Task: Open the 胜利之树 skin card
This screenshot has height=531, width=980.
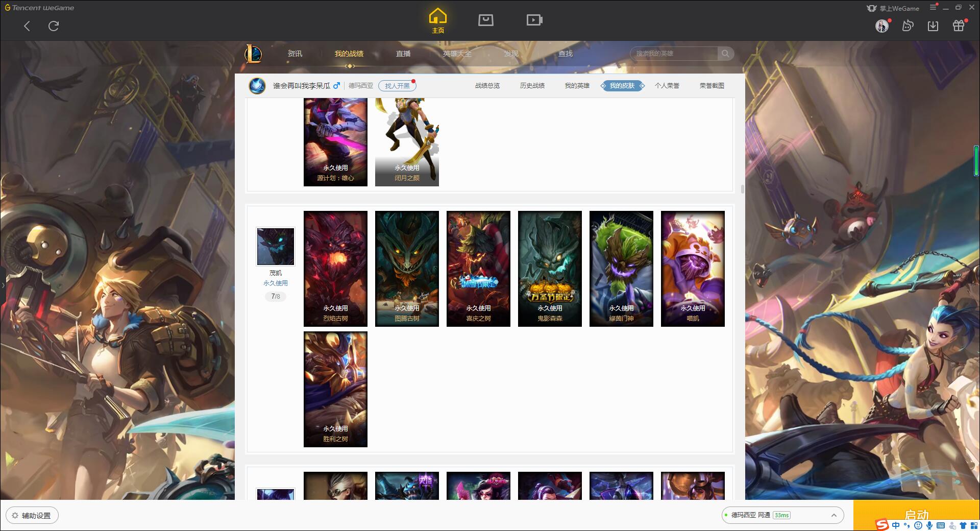Action: coord(335,389)
